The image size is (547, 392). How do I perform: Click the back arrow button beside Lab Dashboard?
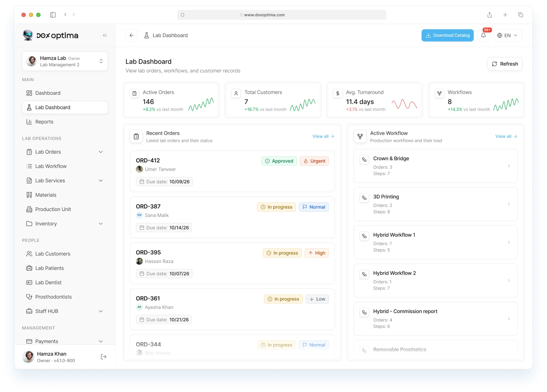click(x=132, y=35)
